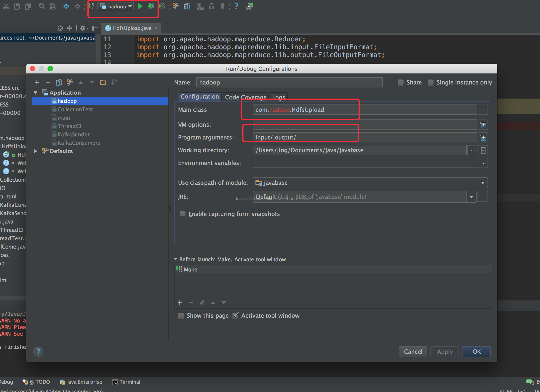
Task: Sort configurations alphabetically icon
Action: pos(114,82)
